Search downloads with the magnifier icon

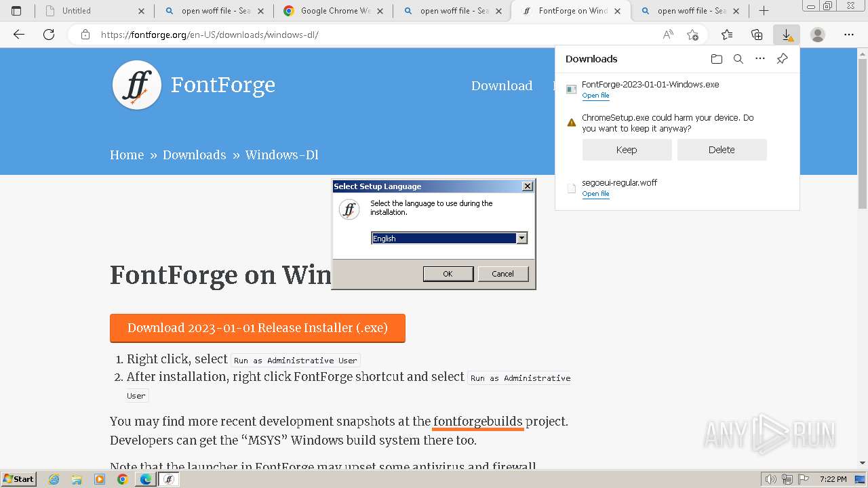coord(738,59)
